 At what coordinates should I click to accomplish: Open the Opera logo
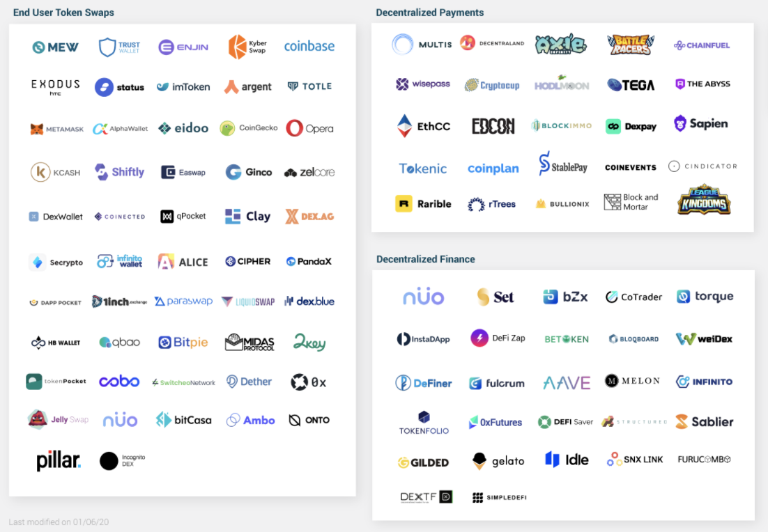(309, 128)
